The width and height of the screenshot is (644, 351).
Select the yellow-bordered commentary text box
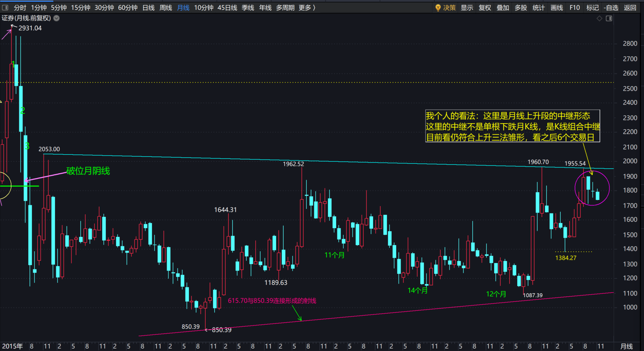(x=513, y=126)
